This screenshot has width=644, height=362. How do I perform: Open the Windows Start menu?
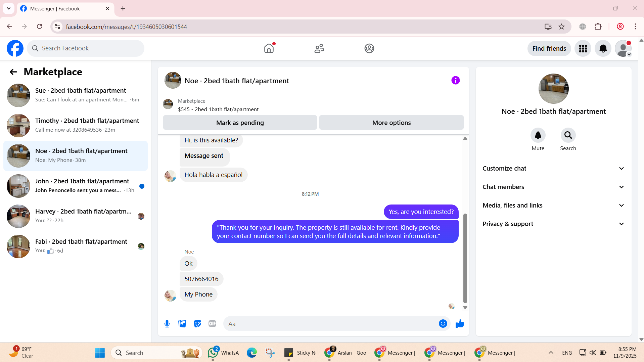100,353
